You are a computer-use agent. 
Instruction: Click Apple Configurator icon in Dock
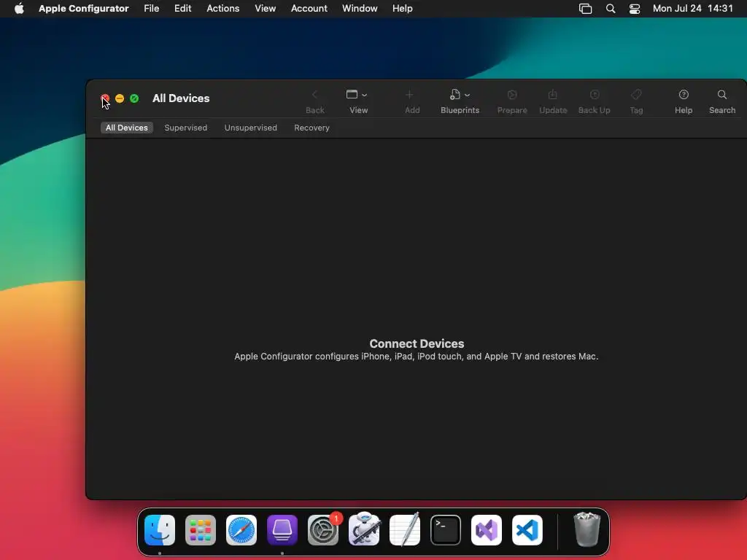pyautogui.click(x=282, y=530)
